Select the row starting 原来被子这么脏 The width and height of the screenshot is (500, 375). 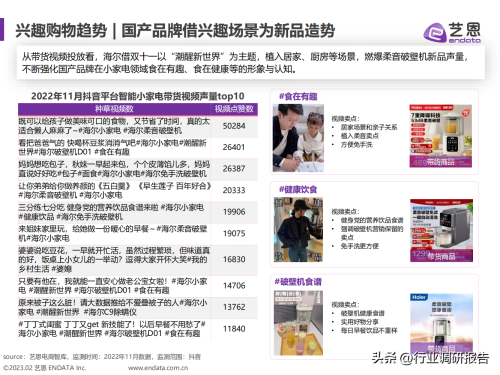tap(138, 307)
